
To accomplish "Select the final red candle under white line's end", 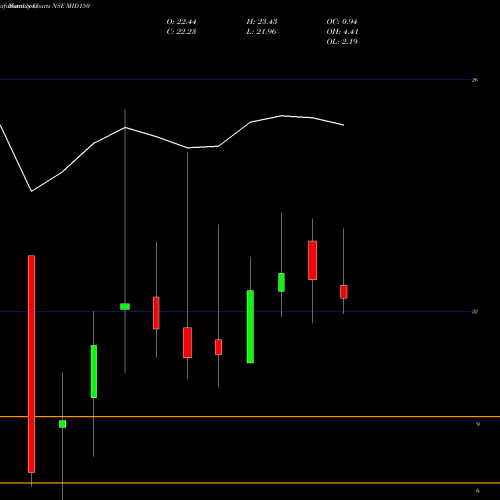I will (344, 292).
